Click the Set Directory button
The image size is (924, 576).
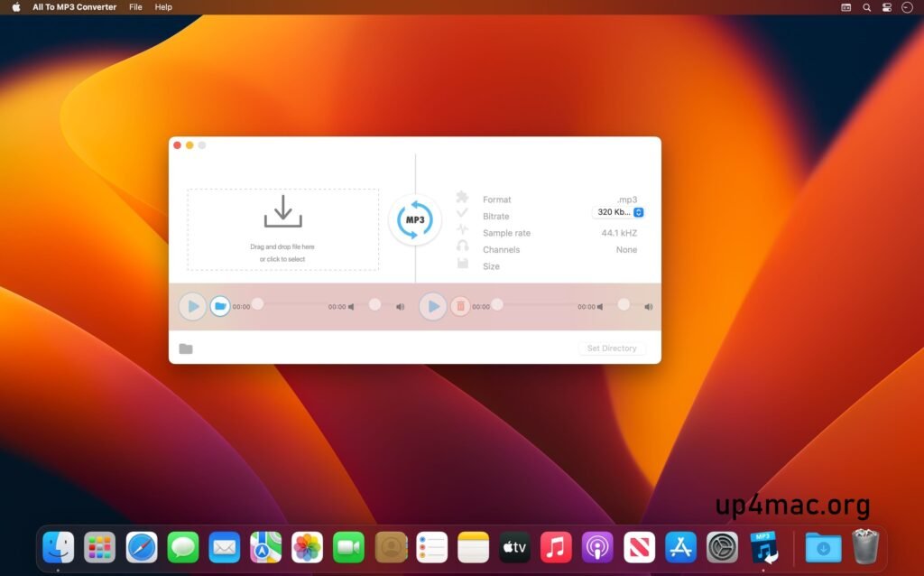pos(612,348)
